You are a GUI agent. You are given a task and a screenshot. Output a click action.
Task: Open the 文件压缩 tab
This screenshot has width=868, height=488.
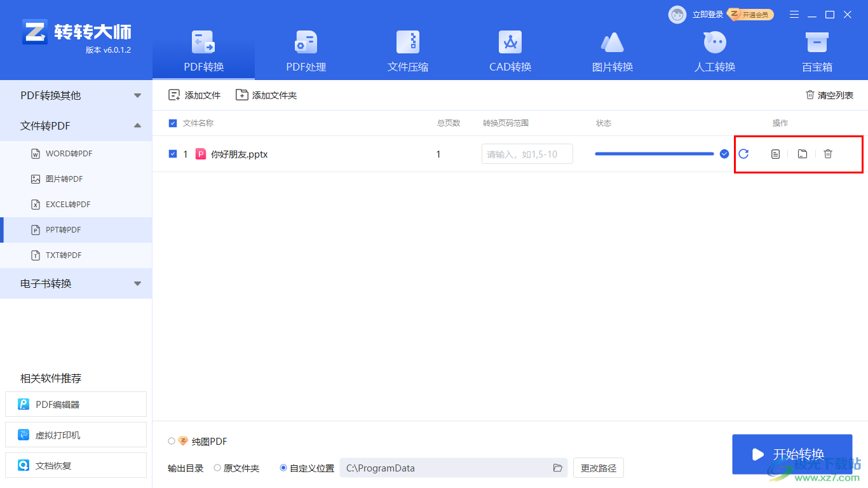[408, 51]
